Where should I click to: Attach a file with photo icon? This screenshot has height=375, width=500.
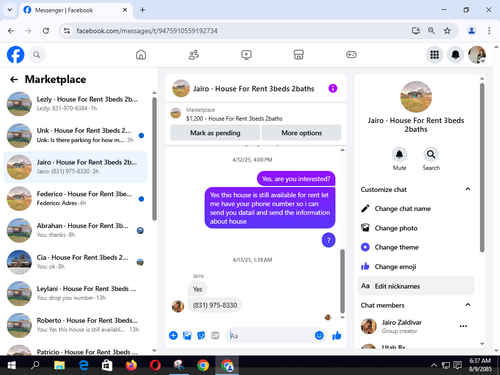(187, 335)
